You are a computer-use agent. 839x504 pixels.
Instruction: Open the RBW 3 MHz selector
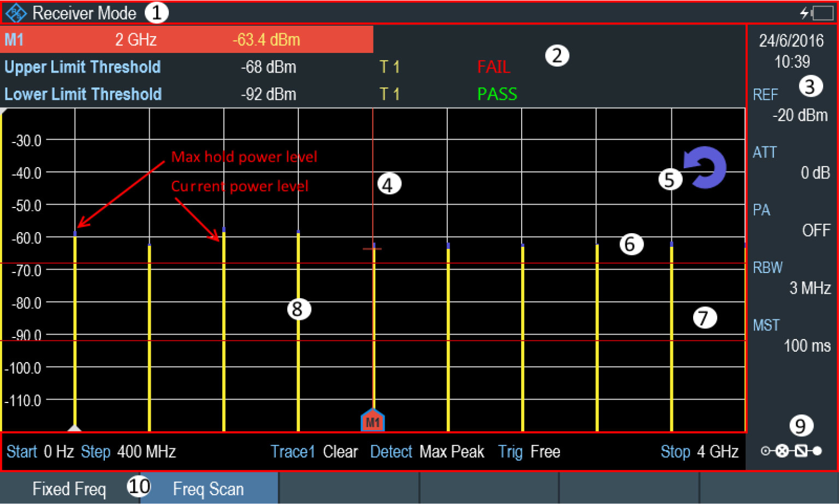point(791,278)
